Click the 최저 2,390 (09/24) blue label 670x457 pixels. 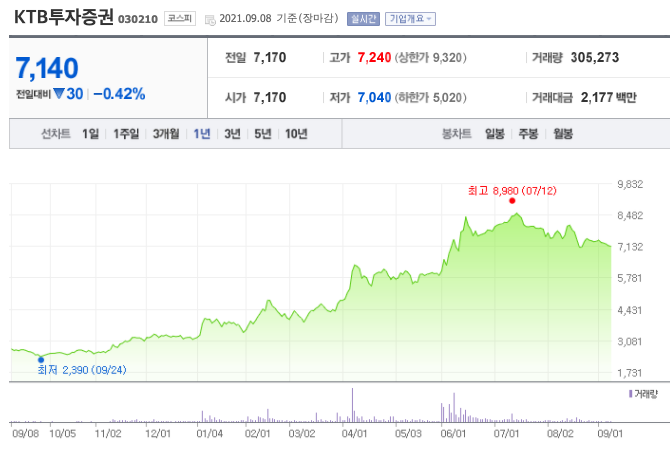pos(82,370)
